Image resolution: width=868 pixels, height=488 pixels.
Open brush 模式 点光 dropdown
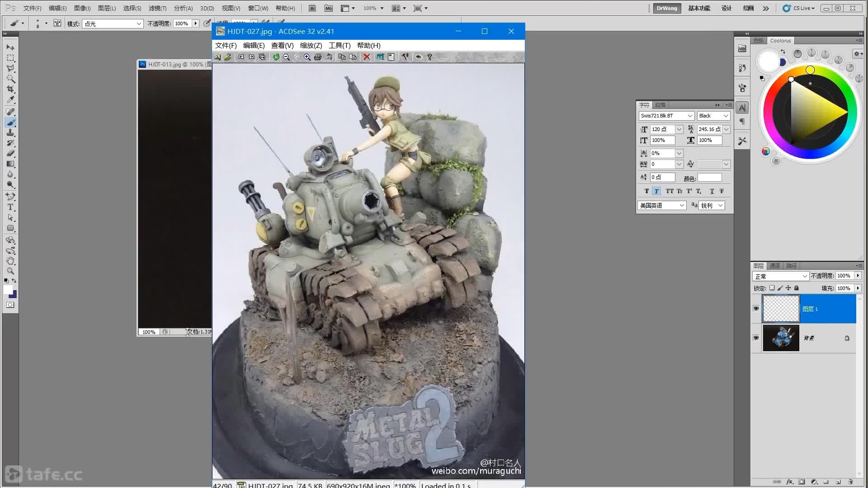pos(113,23)
